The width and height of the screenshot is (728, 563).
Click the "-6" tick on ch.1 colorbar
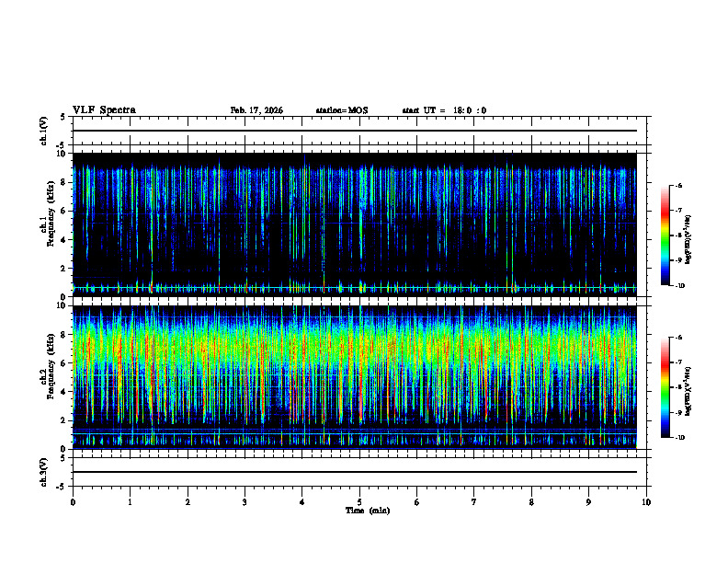tap(679, 185)
